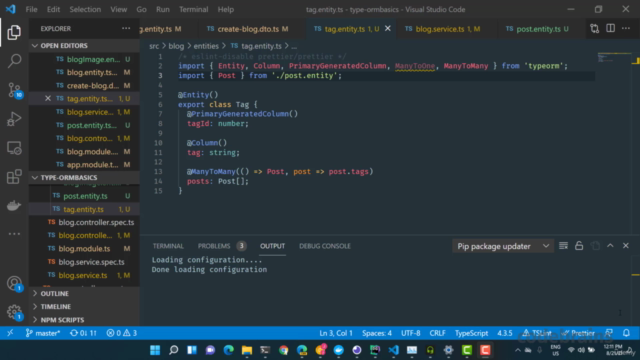The image size is (640, 360).
Task: Maximize the bottom panel size
Action: [x=610, y=246]
